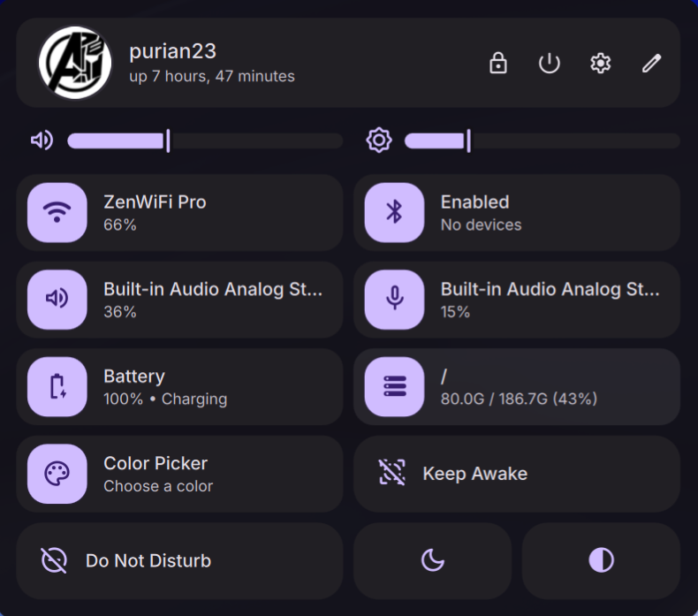Mute volume via speaker icon beside slider
This screenshot has width=698, height=616.
click(42, 141)
